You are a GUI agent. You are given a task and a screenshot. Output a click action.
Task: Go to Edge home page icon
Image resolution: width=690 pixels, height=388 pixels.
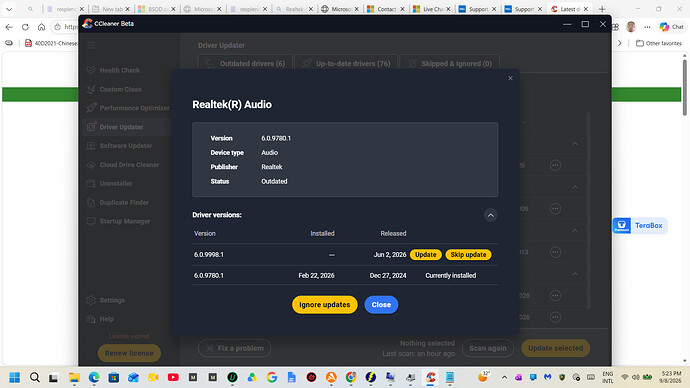pos(41,27)
